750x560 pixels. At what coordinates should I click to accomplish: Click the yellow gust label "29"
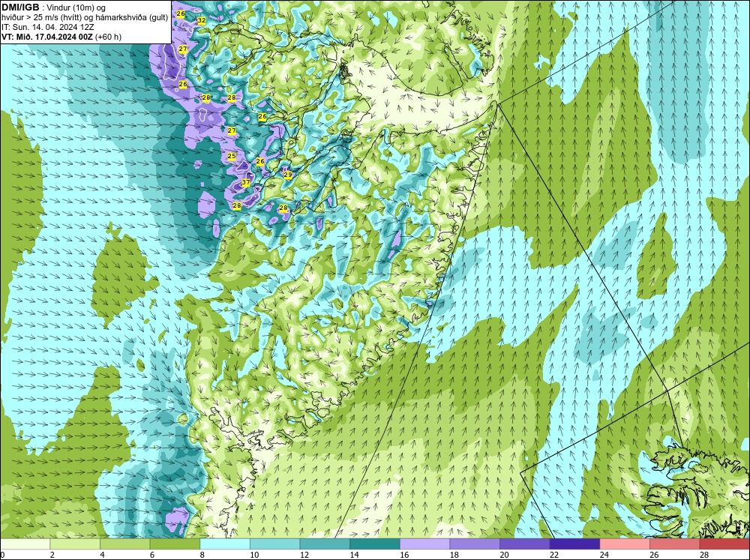click(x=287, y=175)
